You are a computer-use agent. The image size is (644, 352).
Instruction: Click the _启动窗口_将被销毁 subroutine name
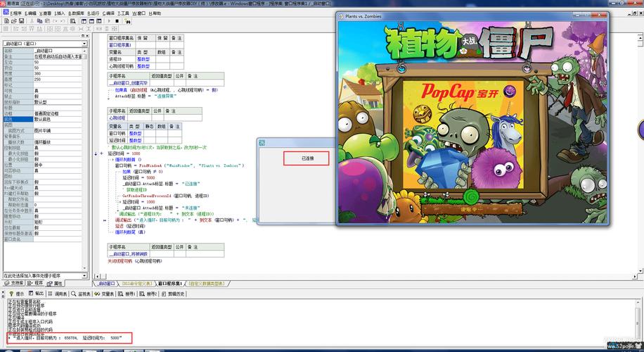pyautogui.click(x=129, y=254)
